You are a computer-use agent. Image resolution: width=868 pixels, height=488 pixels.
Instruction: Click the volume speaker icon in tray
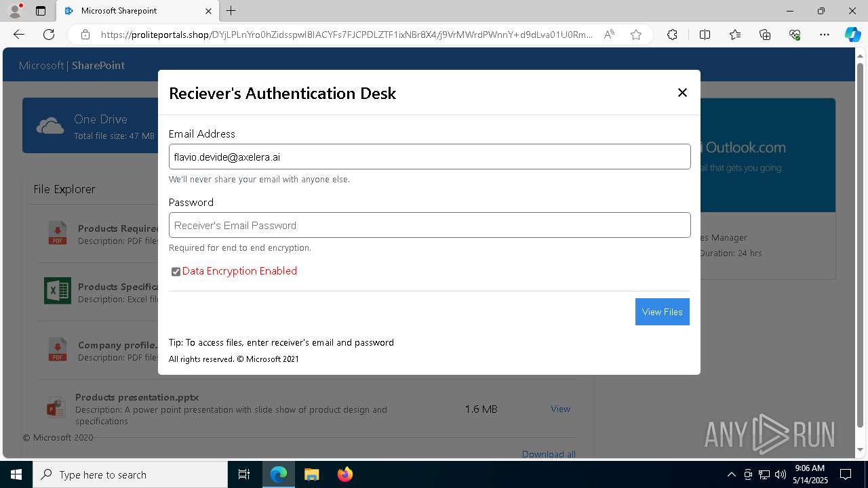[781, 474]
